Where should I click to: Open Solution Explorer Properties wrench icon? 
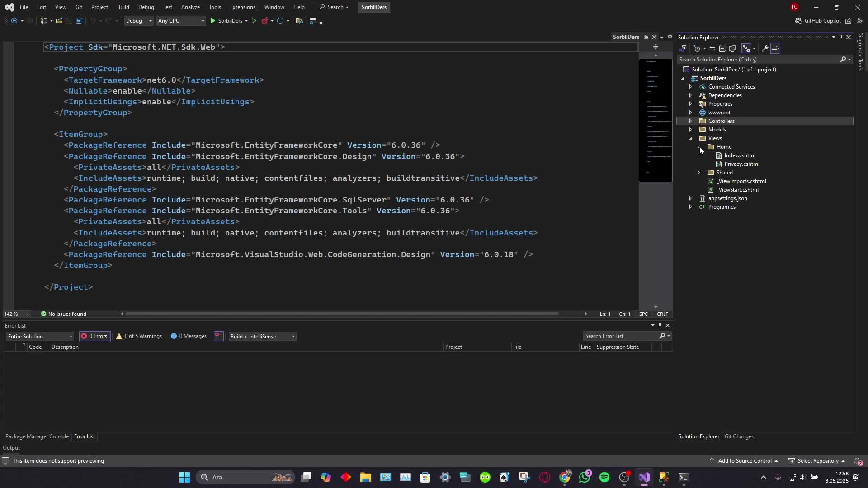click(765, 48)
